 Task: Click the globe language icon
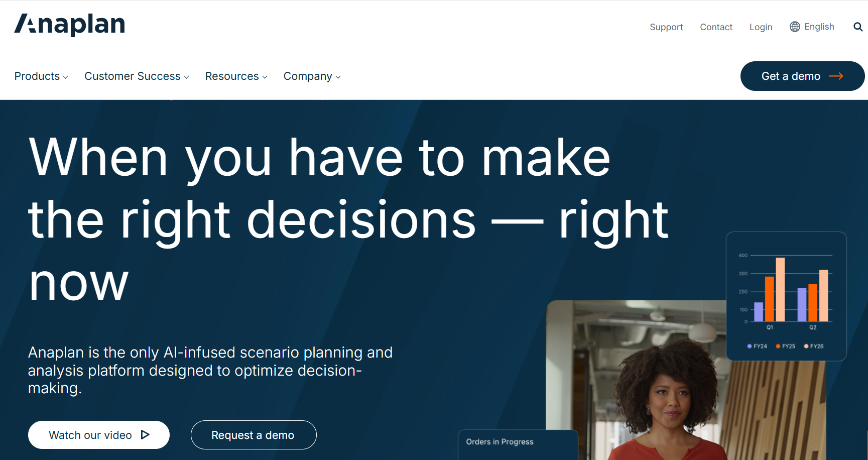point(795,27)
